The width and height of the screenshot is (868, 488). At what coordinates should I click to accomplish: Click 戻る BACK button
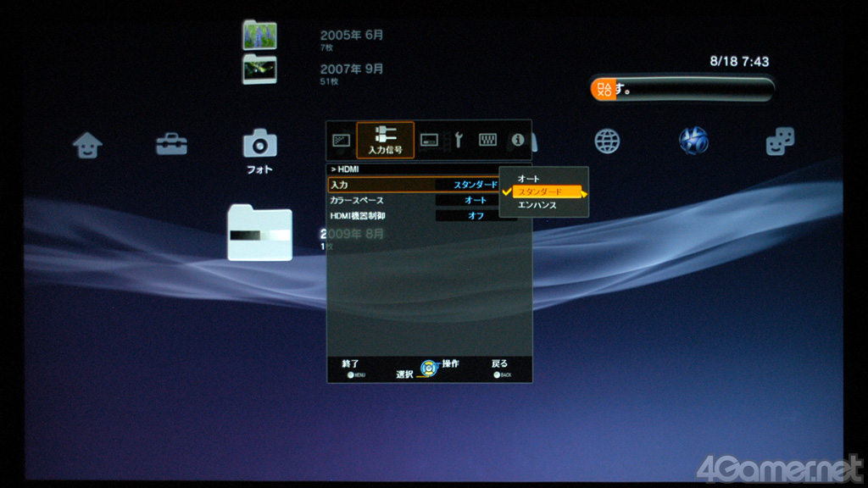[501, 368]
